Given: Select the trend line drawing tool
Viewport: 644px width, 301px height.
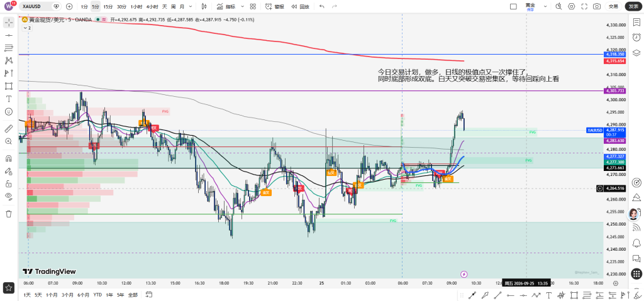Looking at the screenshot, I should click(9, 35).
